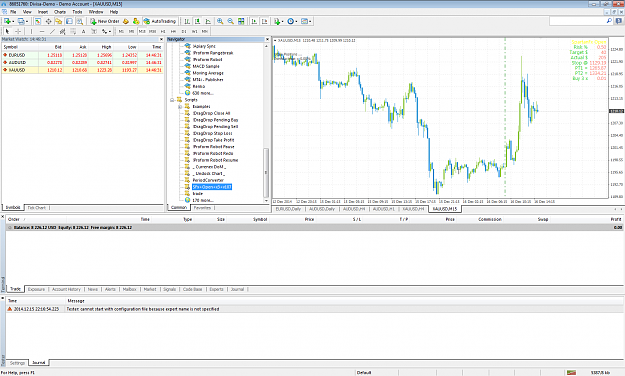Viewport: 625px width, 376px height.
Task: Tile chart windows icon
Action: click(x=241, y=21)
